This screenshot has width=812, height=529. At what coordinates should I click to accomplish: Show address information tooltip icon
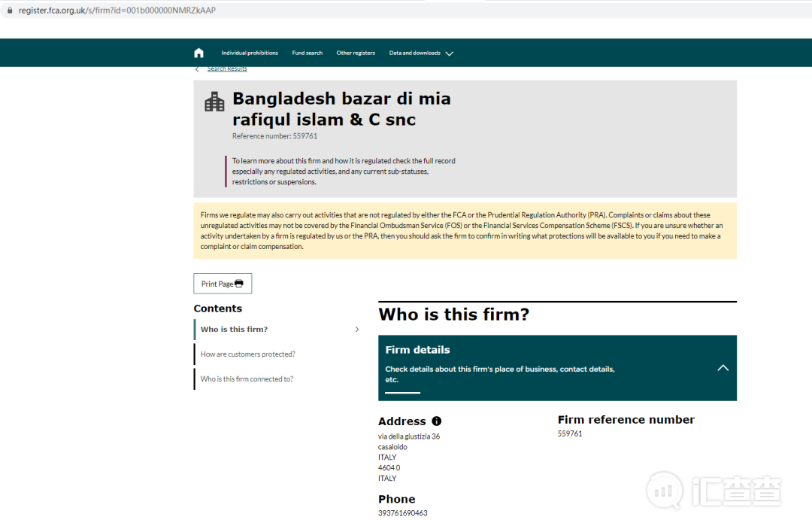tap(437, 421)
